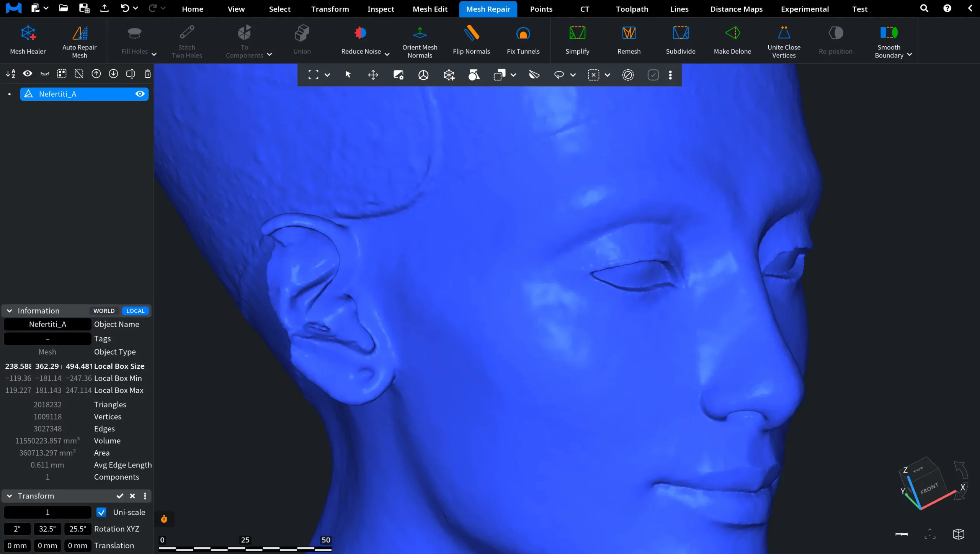Screen dimensions: 980x554
Task: Open the undo history dropdown
Action: pyautogui.click(x=136, y=8)
